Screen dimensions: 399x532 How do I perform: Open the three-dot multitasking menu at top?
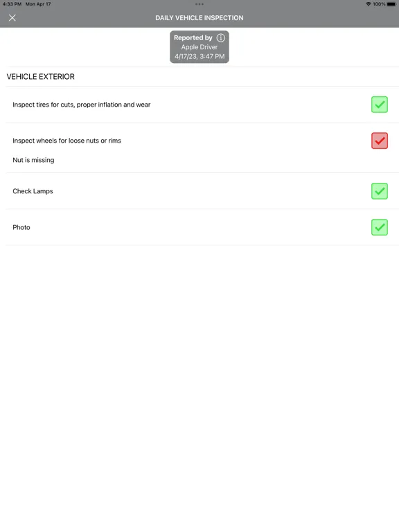pyautogui.click(x=199, y=4)
